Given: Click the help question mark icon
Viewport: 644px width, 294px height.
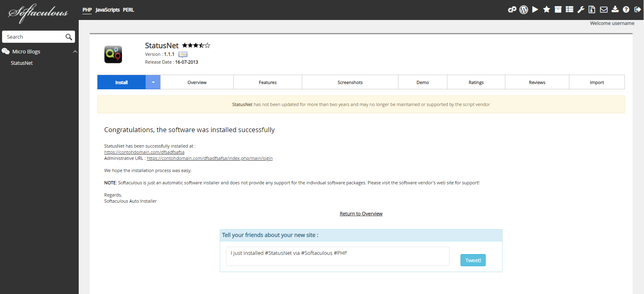Looking at the screenshot, I should 626,9.
